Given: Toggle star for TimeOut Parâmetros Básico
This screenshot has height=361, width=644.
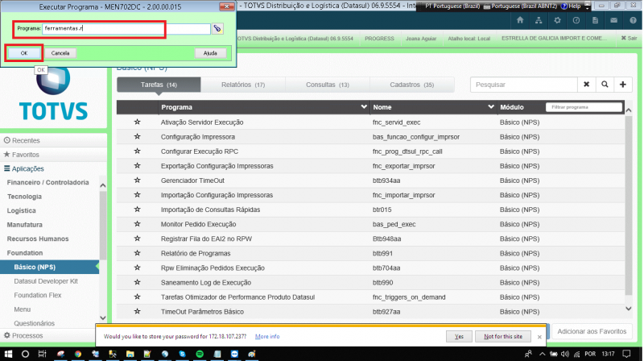Looking at the screenshot, I should tap(137, 311).
